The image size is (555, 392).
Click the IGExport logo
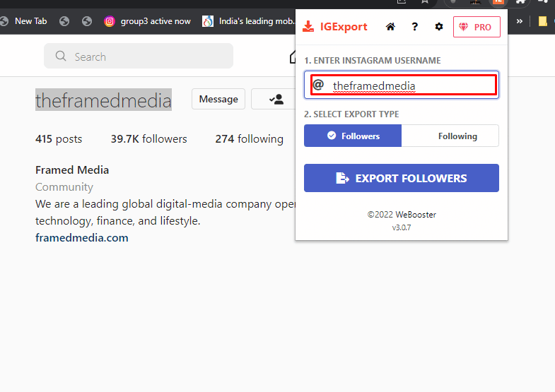[335, 27]
